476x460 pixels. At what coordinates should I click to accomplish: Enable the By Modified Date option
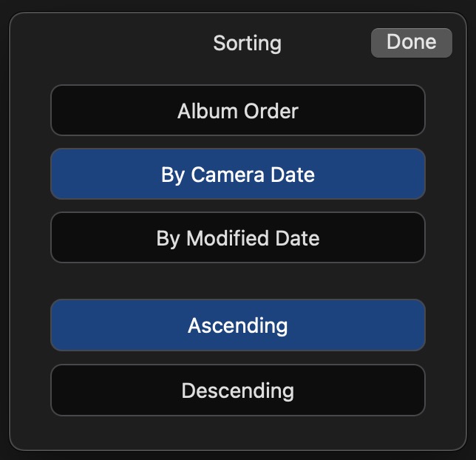point(238,238)
